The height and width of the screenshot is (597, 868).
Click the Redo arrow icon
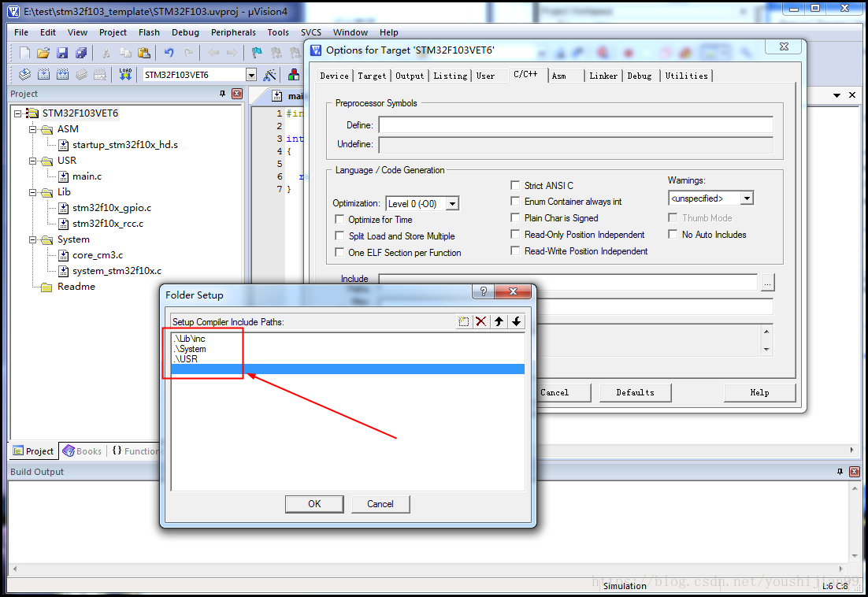coord(188,53)
